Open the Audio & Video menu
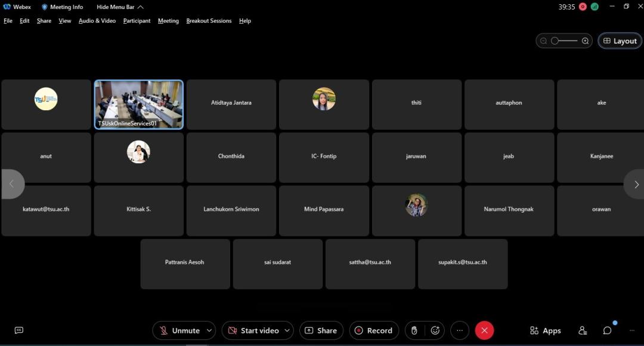This screenshot has height=346, width=644. click(x=97, y=21)
